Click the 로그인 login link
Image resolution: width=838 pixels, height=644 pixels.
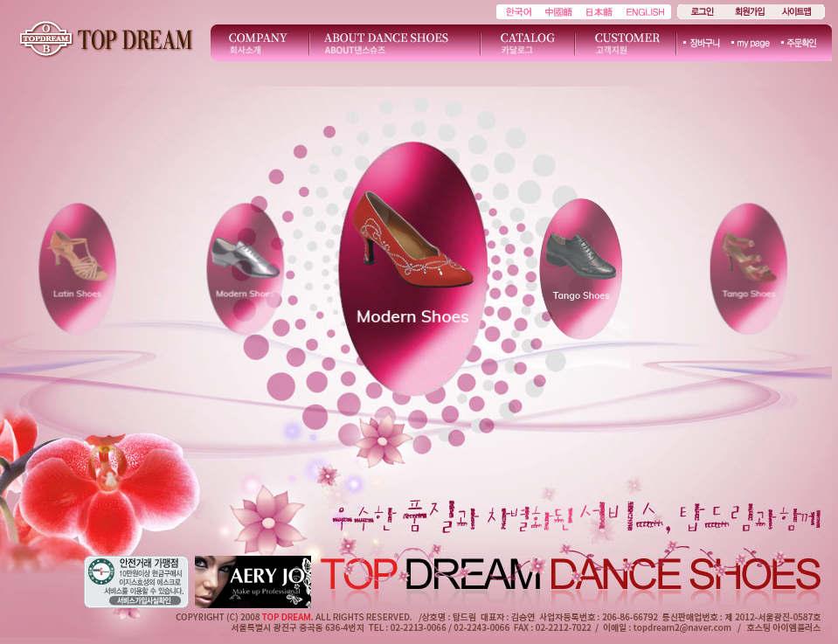tap(703, 11)
